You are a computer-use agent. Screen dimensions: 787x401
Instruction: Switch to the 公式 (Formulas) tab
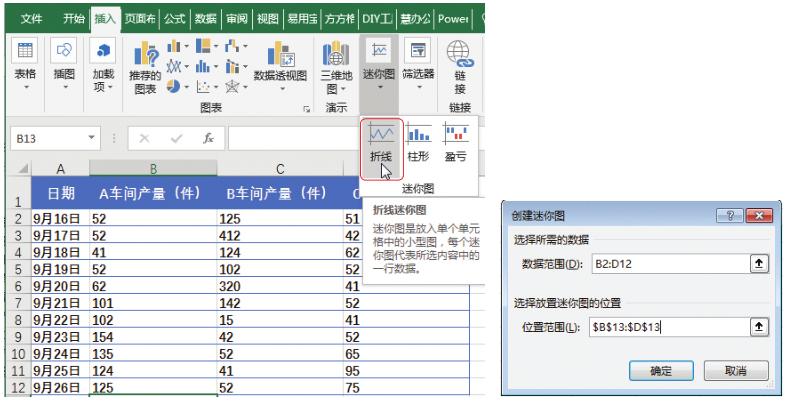coord(175,19)
